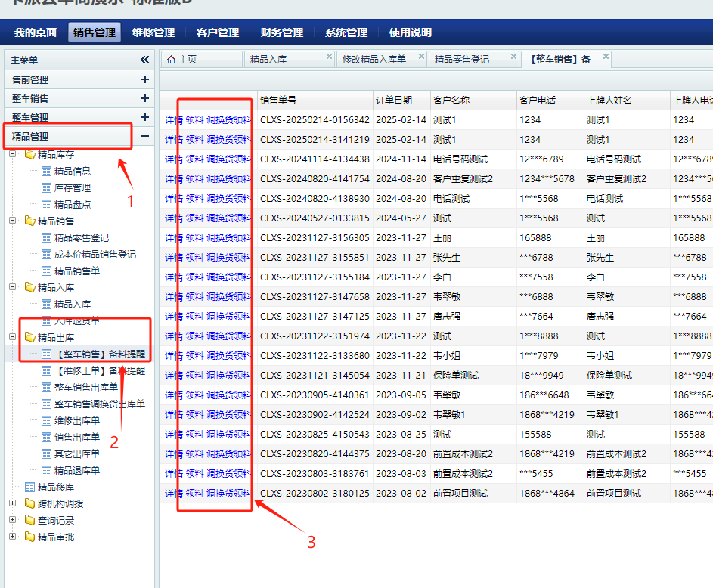Select 维修出库单 in the sidebar tree
This screenshot has height=588, width=713.
(x=77, y=421)
